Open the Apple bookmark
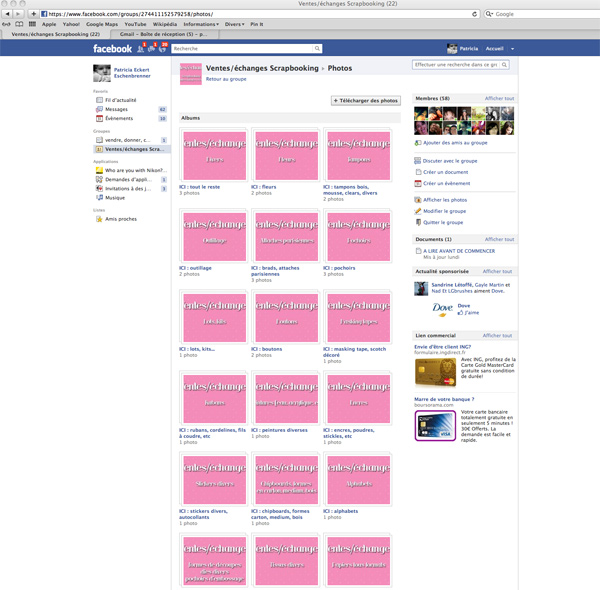Screen dimensions: 600x590 (49, 24)
